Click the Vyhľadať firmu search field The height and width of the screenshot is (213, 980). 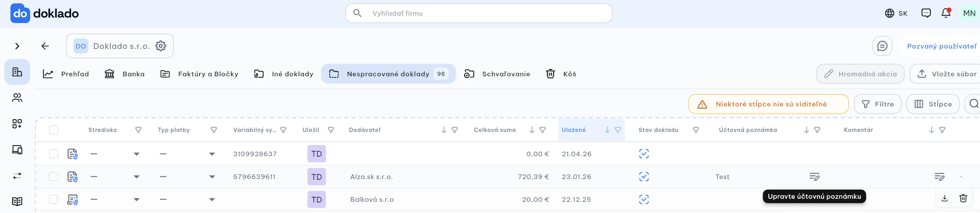coord(479,13)
